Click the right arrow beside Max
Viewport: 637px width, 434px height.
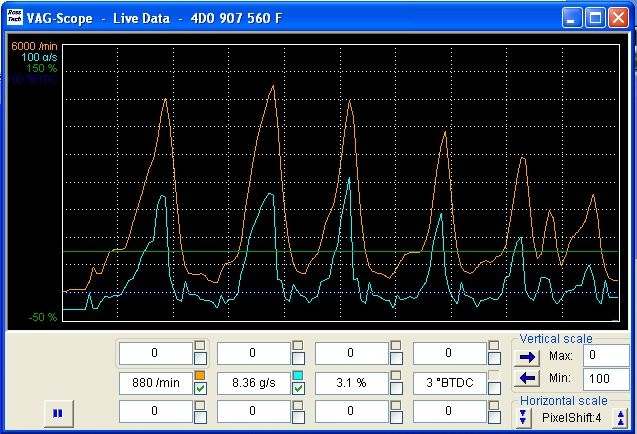(x=527, y=356)
